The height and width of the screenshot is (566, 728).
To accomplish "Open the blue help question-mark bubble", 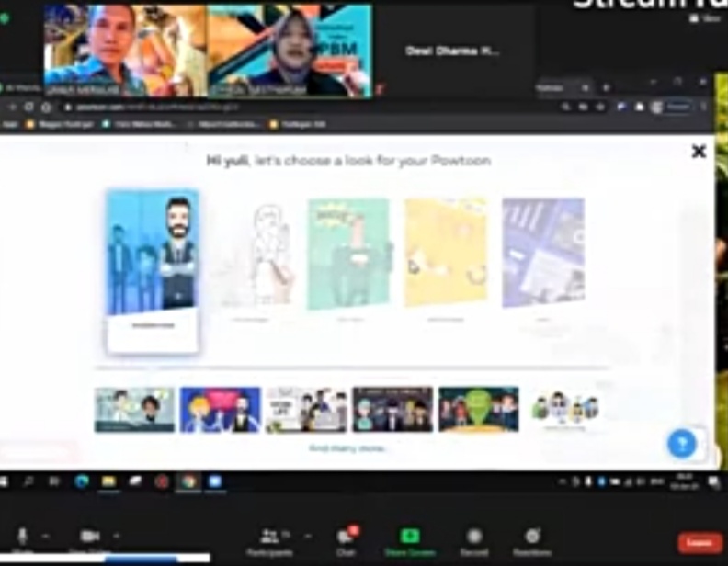I will pos(681,444).
